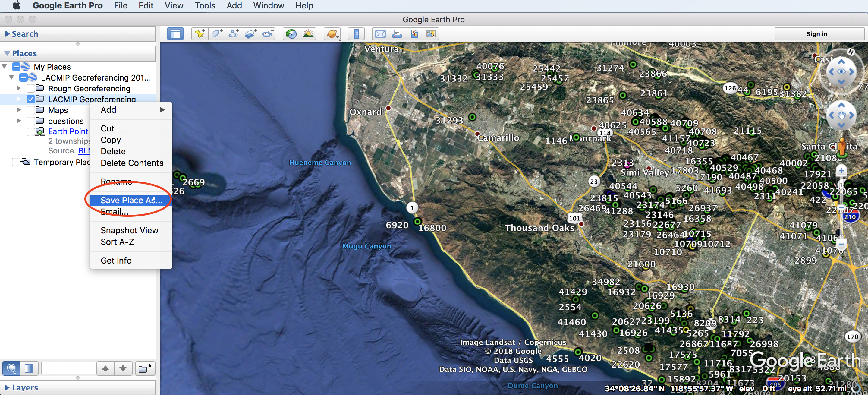
Task: Select the Add Polygon tool
Action: [x=216, y=34]
